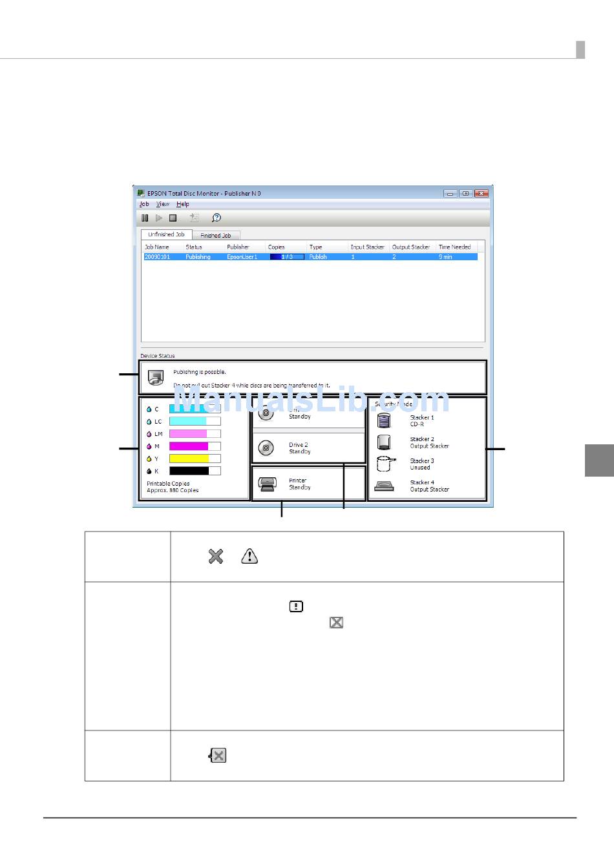Click the Stacker 2 Output Stacker icon

384,442
